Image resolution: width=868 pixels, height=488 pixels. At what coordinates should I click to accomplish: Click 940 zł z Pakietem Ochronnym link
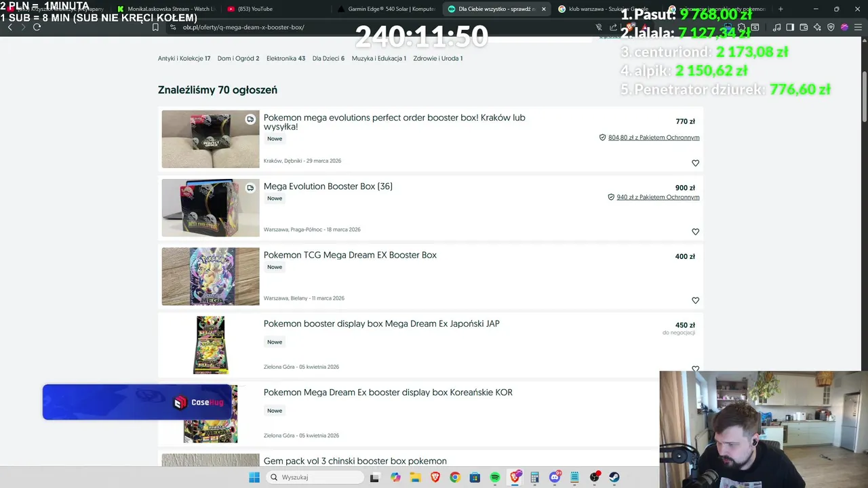pos(658,197)
